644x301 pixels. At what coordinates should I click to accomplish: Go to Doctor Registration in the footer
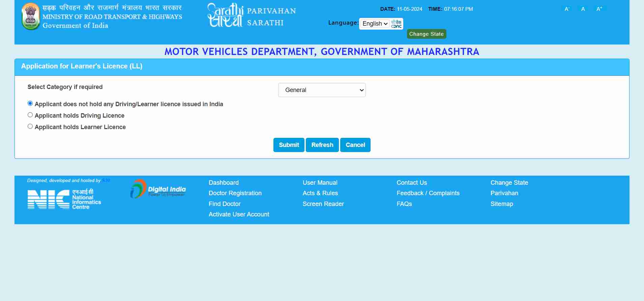pyautogui.click(x=235, y=193)
